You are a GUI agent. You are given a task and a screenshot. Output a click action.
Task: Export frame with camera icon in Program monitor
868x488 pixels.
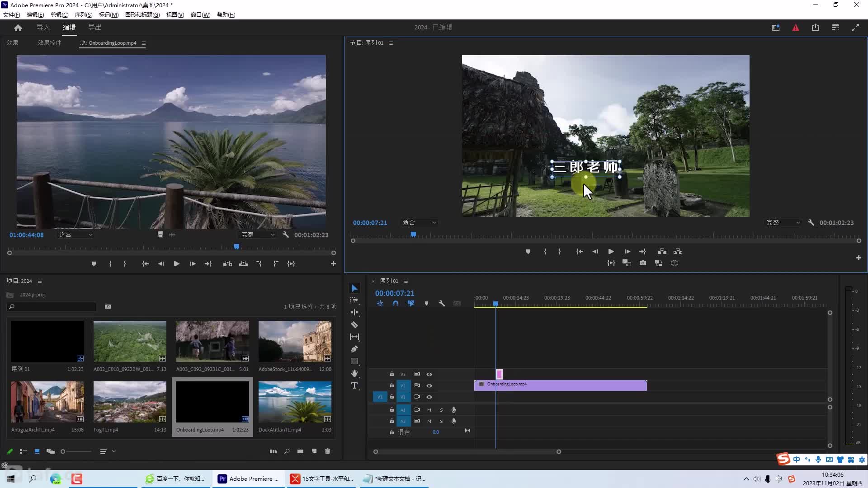pos(643,263)
